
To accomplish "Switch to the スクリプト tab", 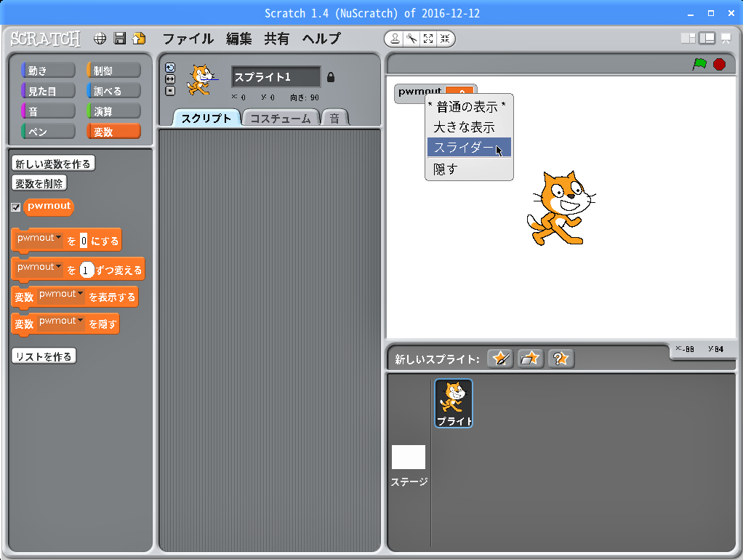I will pos(206,118).
